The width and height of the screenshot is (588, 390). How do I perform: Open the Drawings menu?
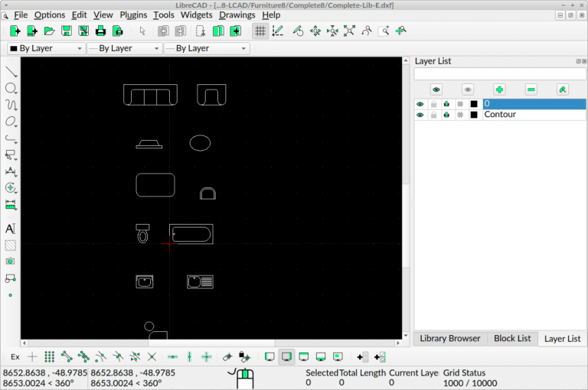(x=237, y=15)
